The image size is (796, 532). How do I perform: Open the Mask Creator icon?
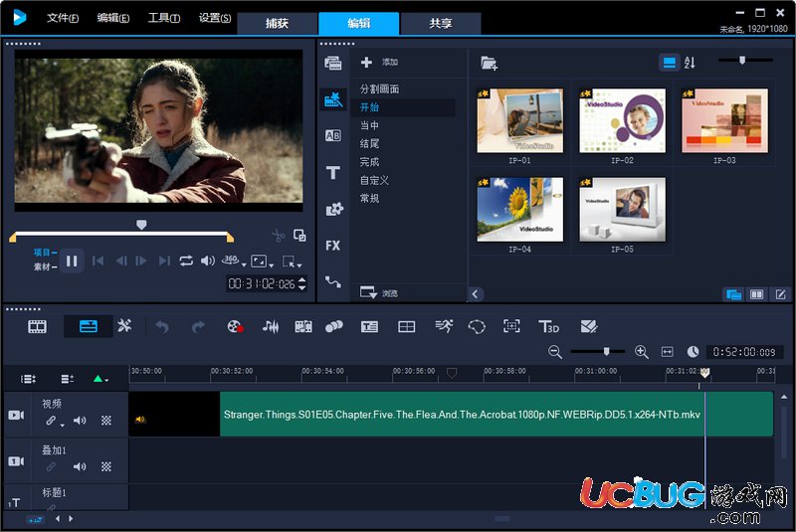(477, 326)
